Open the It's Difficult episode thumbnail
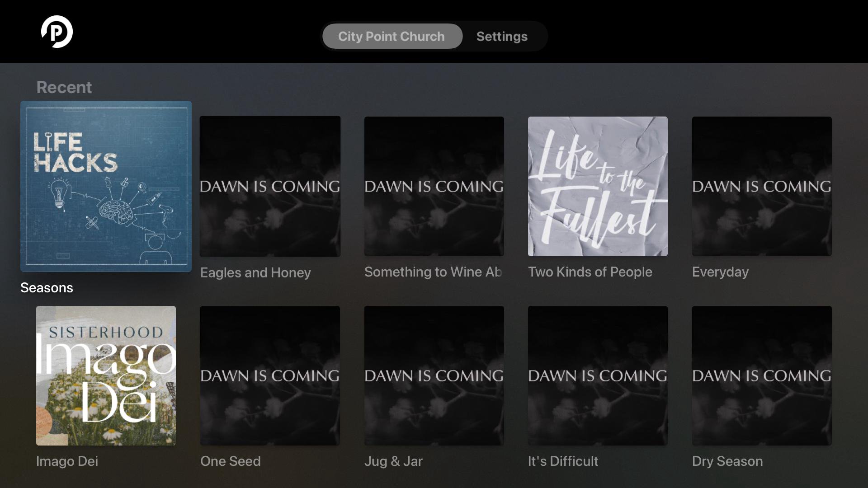The height and width of the screenshot is (488, 868). [598, 375]
